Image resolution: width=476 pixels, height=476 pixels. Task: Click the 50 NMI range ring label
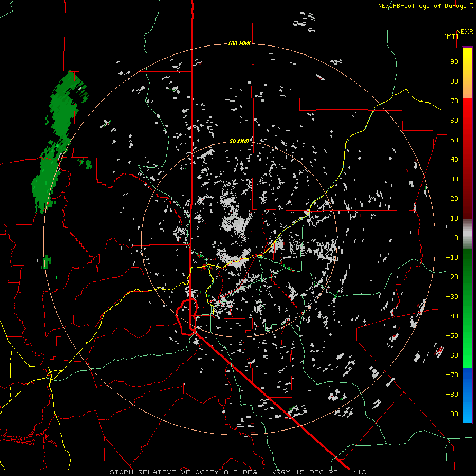click(x=239, y=141)
